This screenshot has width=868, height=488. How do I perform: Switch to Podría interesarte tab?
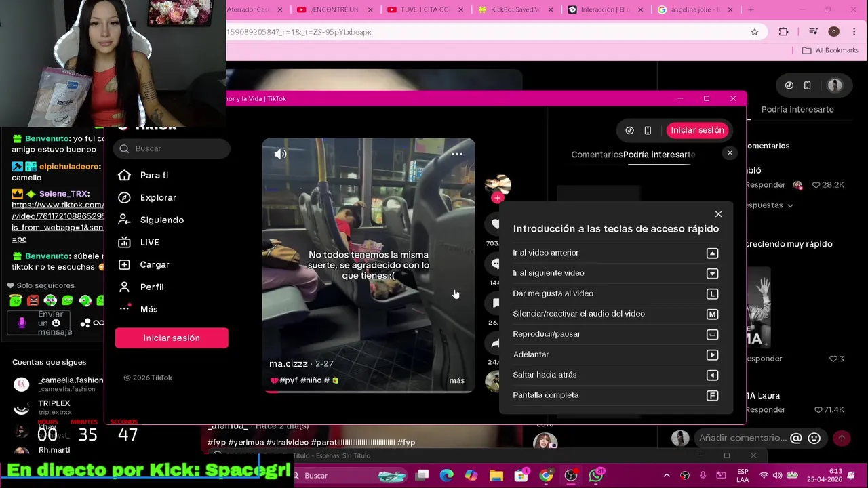click(659, 155)
